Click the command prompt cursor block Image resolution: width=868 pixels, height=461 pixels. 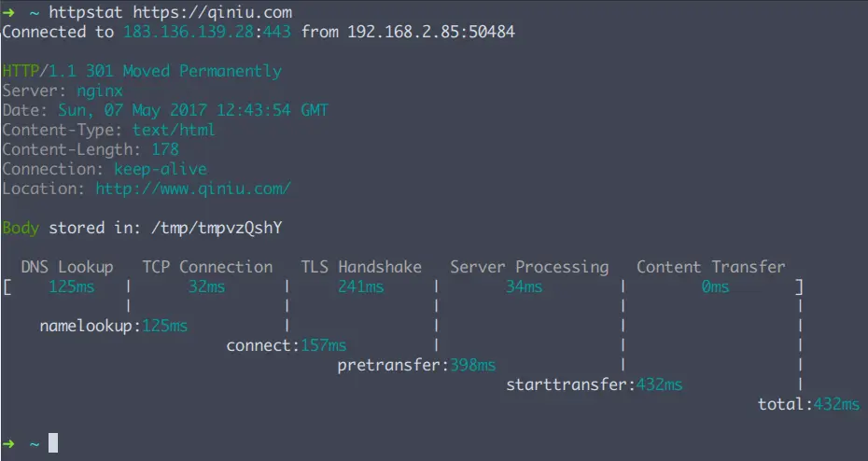tap(53, 443)
